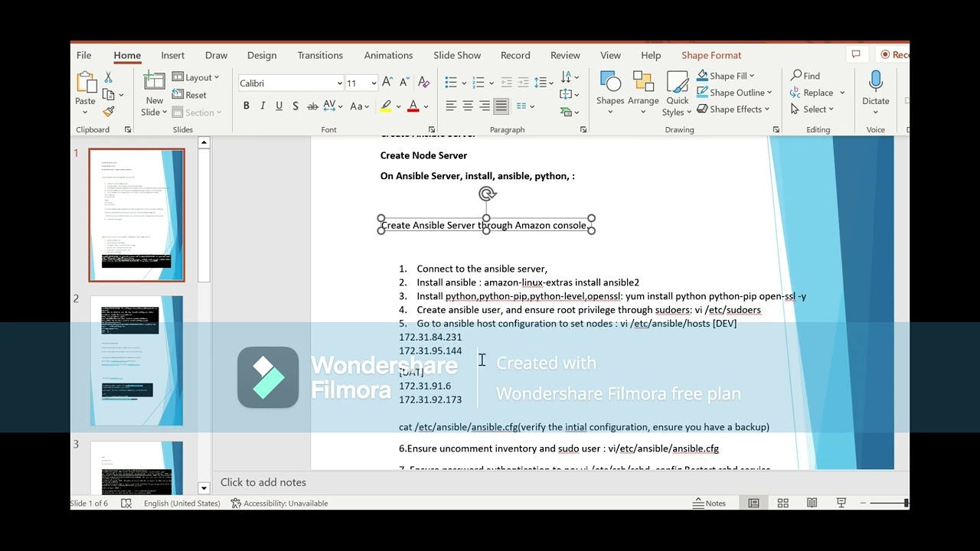Switch to the Design tab
Screen dimensions: 980x551
click(262, 55)
